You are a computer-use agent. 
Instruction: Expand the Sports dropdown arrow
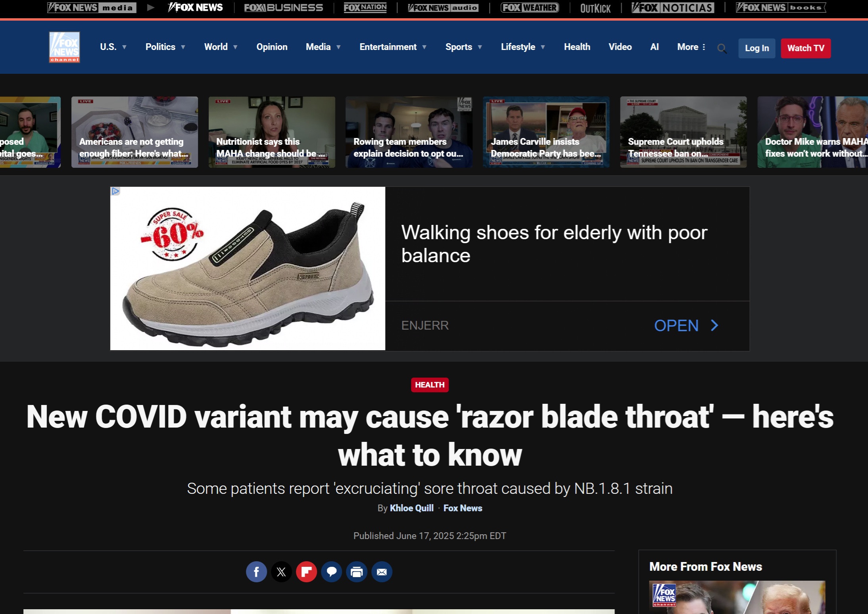tap(480, 47)
